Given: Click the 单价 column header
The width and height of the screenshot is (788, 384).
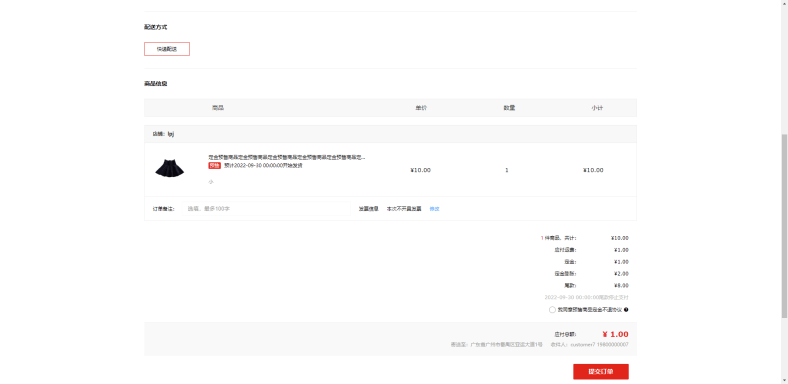Looking at the screenshot, I should [x=421, y=108].
